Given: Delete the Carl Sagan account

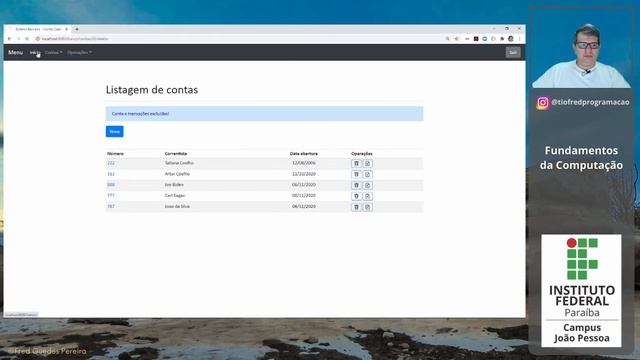Looking at the screenshot, I should 356,196.
